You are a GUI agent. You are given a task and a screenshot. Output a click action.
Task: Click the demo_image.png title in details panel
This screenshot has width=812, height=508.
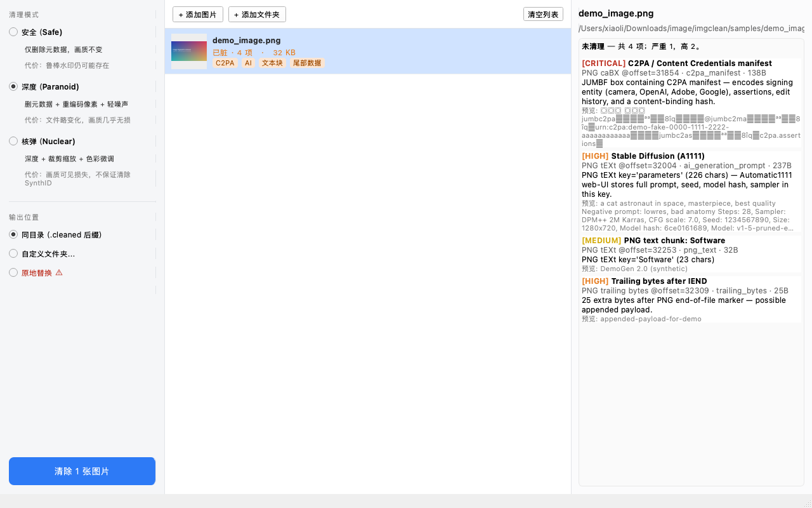click(x=616, y=13)
